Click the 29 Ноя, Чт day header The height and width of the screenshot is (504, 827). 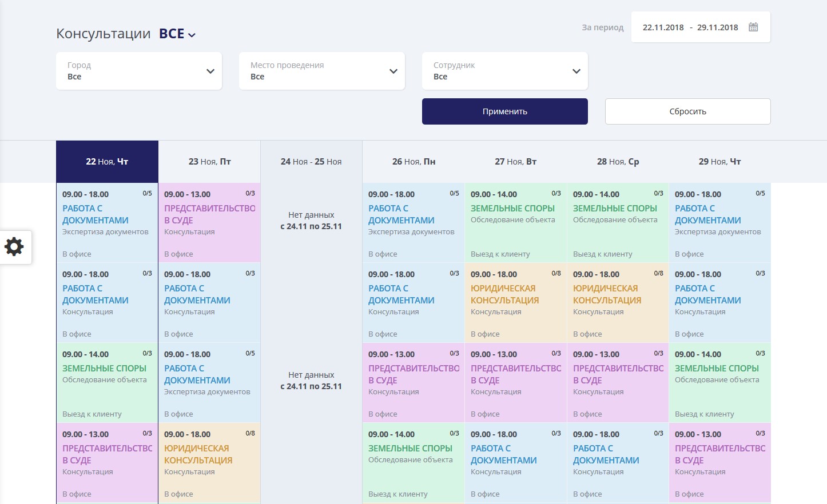pyautogui.click(x=719, y=162)
